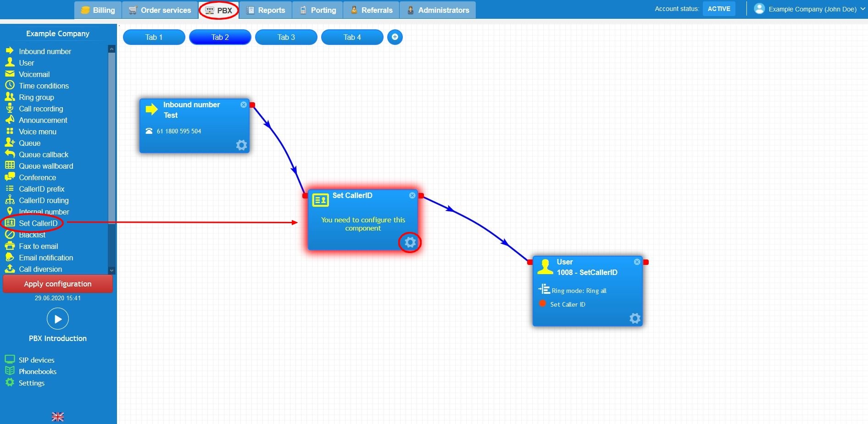868x424 pixels.
Task: Open the Referrals tab
Action: coord(371,10)
